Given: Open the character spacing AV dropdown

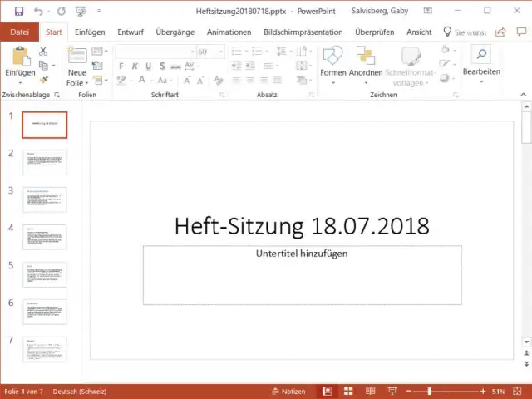Looking at the screenshot, I should pyautogui.click(x=192, y=66).
